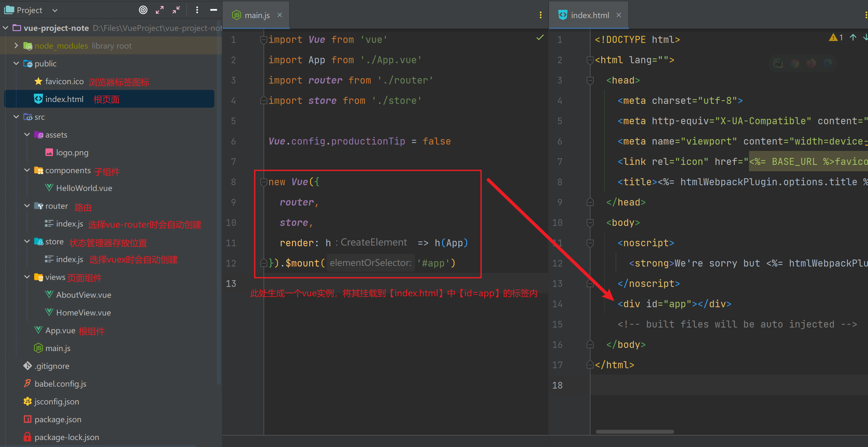Collapse the src folder

[16, 117]
